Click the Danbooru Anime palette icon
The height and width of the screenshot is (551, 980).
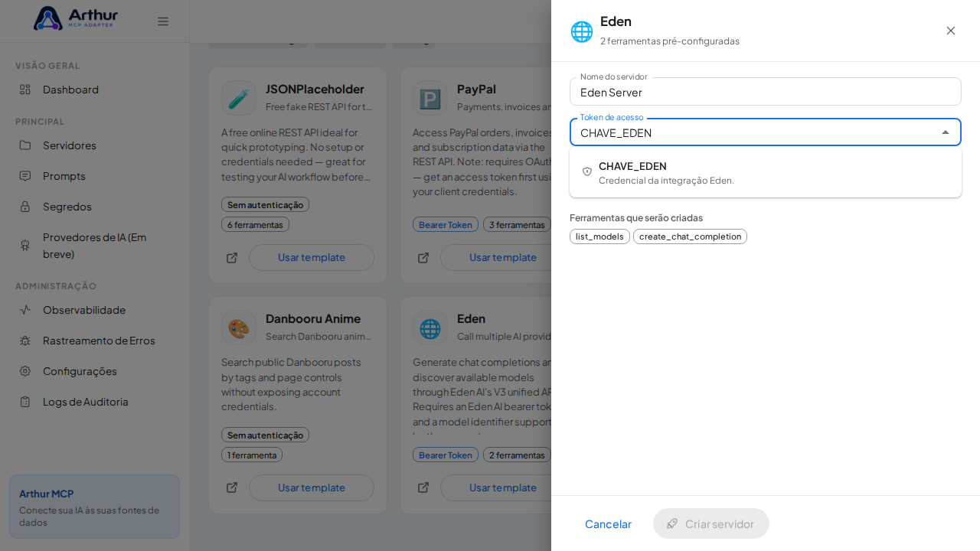239,328
